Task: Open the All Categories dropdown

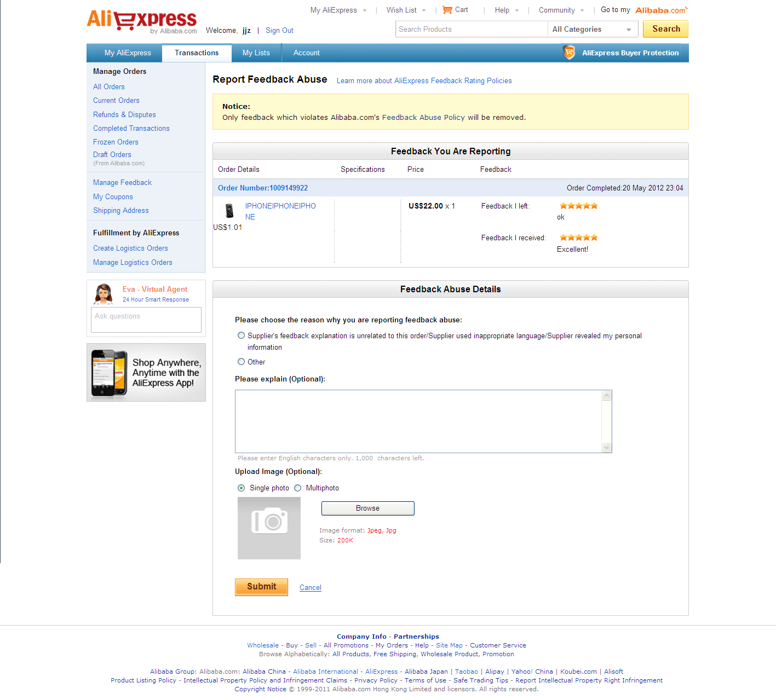Action: click(593, 30)
